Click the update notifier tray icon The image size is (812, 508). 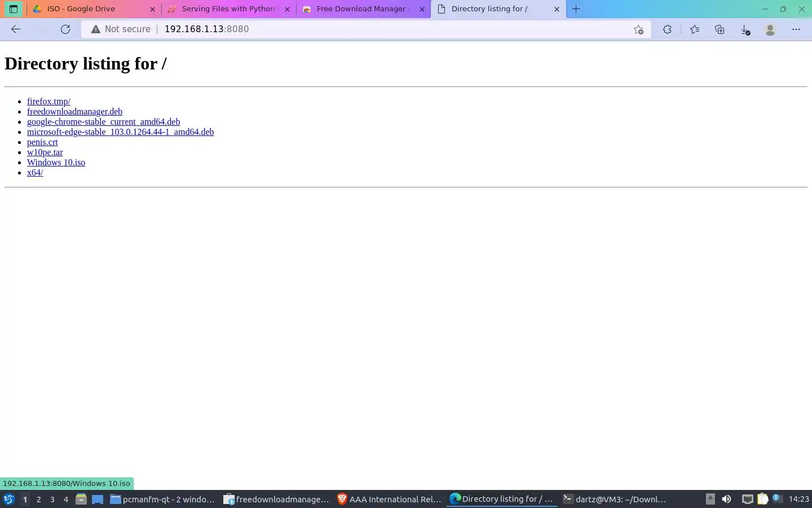(x=777, y=498)
